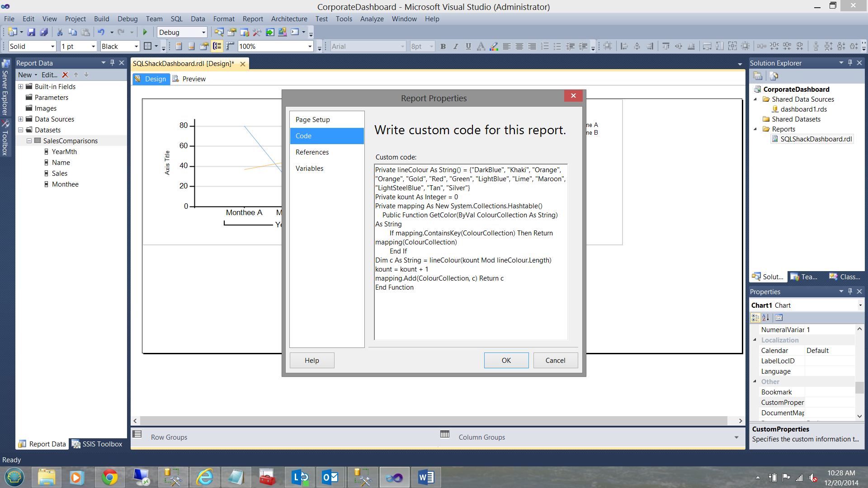Switch to the Preview view tab
Screen dimensions: 868x488
pyautogui.click(x=193, y=79)
